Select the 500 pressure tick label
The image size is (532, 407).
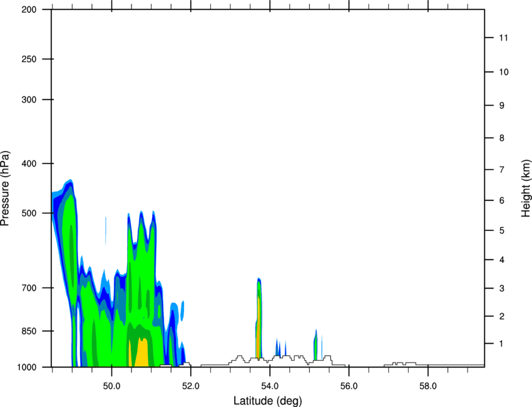(x=29, y=213)
